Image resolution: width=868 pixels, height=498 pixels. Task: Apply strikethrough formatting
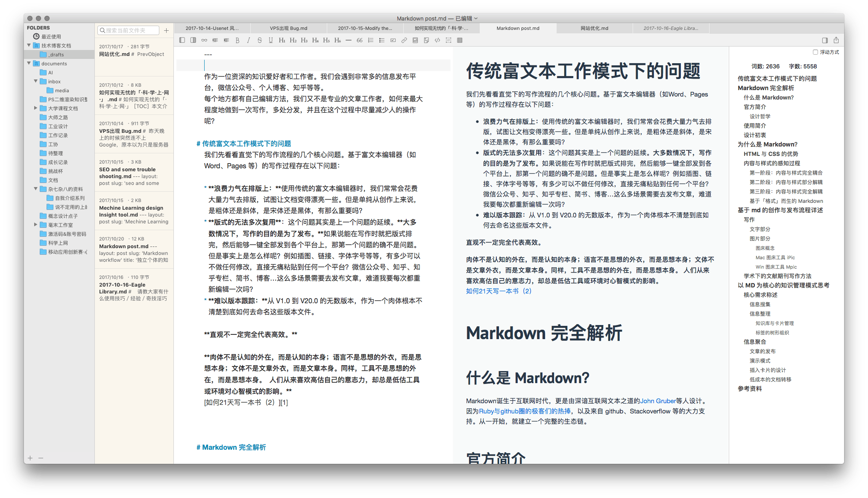[259, 40]
